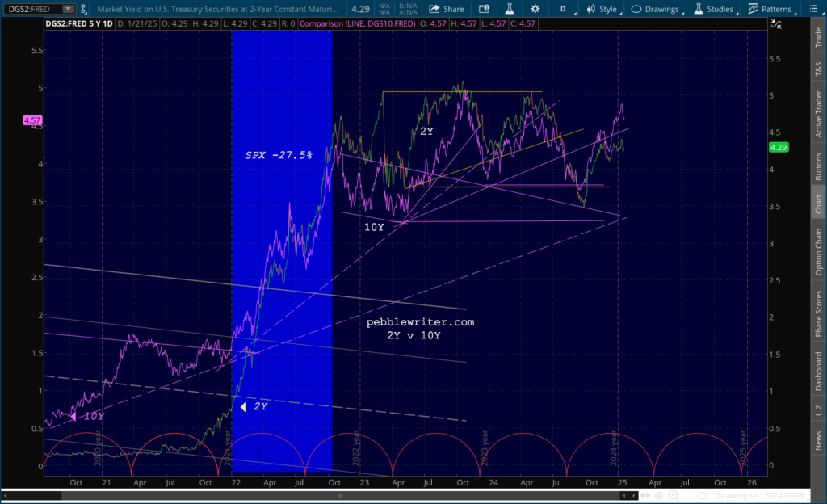The width and height of the screenshot is (827, 504).
Task: Click the drawing tools toggle icon at chart corner
Action: 776,24
